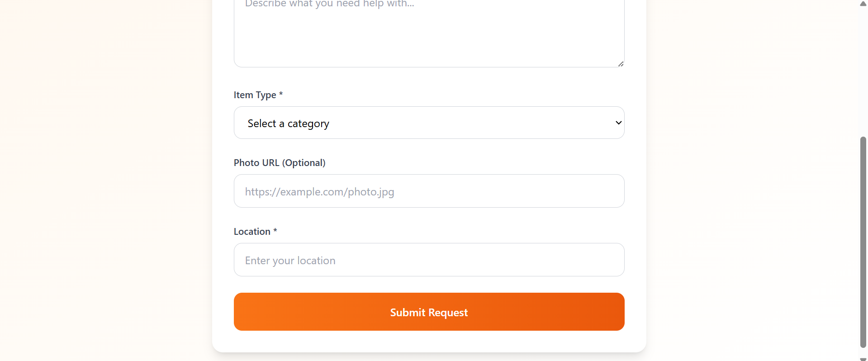Image resolution: width=868 pixels, height=361 pixels.
Task: Click the "Describe what you need" placeholder text
Action: point(329,4)
